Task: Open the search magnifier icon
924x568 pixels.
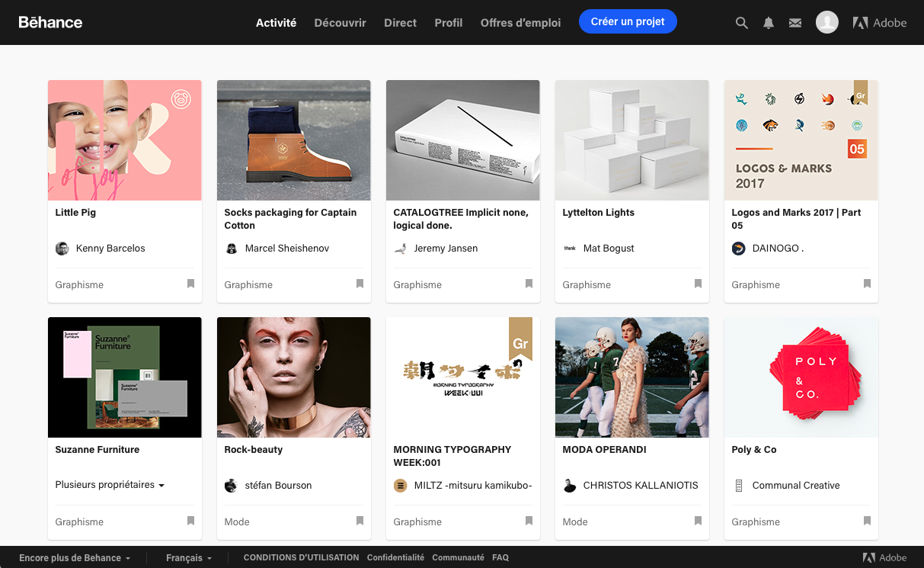Action: coord(741,23)
